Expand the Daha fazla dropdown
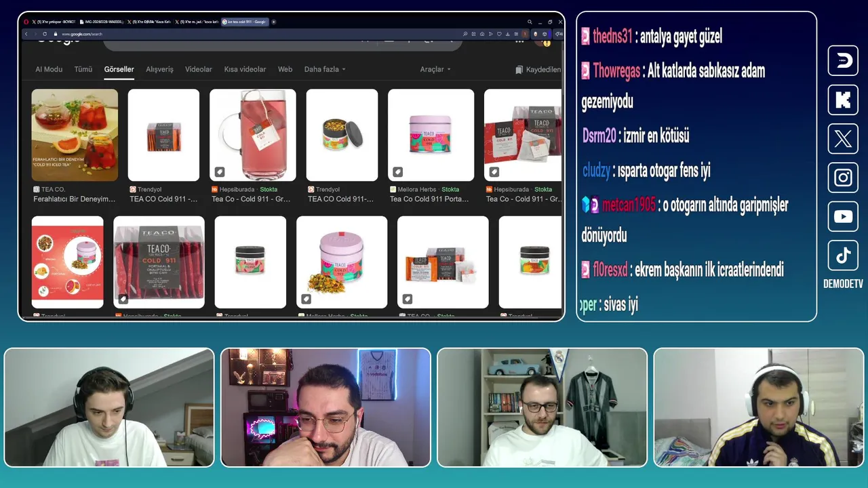Viewport: 868px width, 488px height. (325, 69)
